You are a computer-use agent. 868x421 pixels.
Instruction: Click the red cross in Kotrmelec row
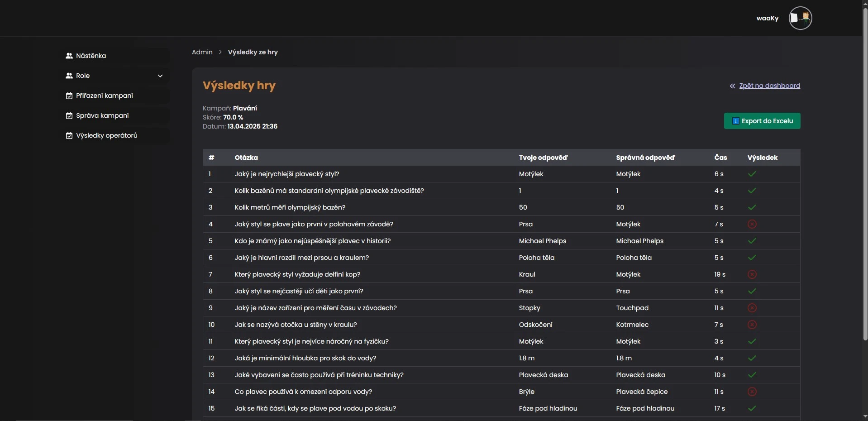(x=752, y=325)
